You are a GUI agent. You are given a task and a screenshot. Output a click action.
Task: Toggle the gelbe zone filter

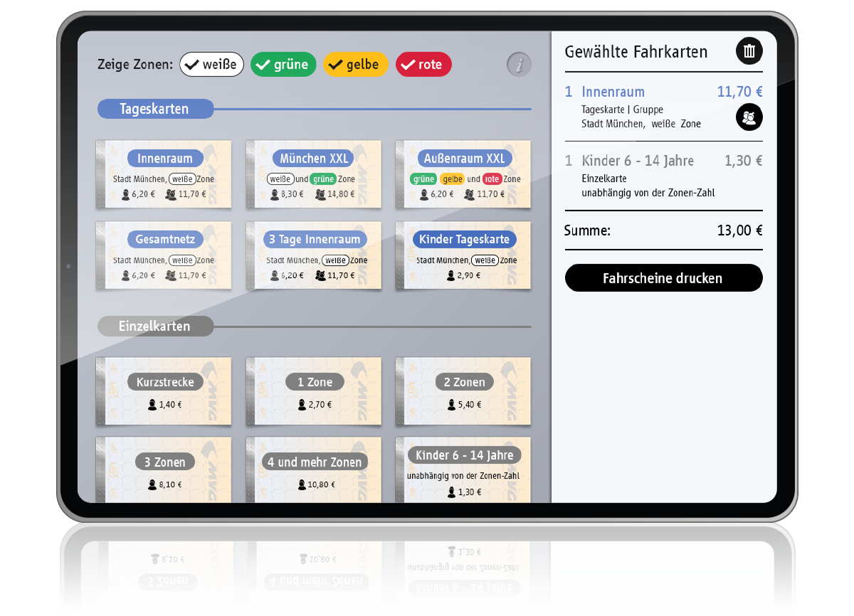click(x=355, y=64)
